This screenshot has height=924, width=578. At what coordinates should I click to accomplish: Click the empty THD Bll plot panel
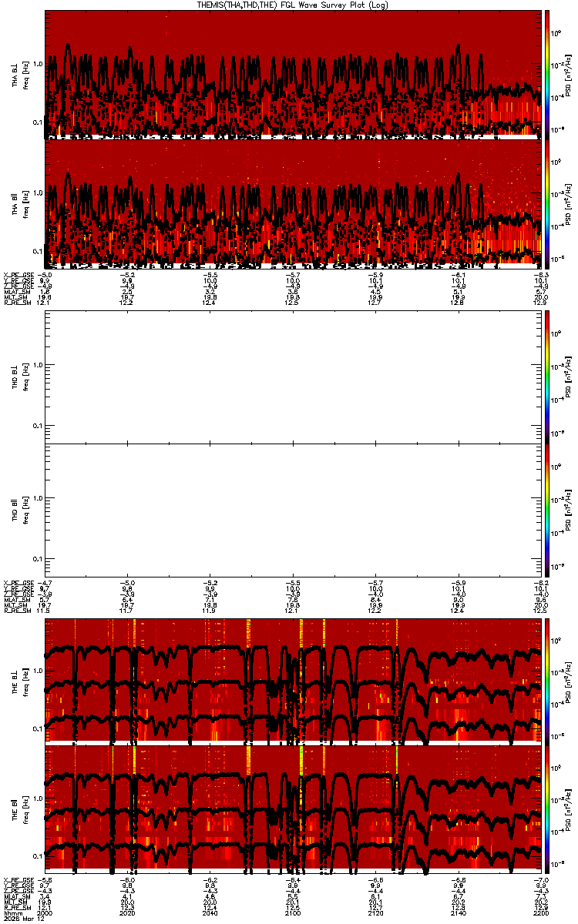(x=293, y=508)
